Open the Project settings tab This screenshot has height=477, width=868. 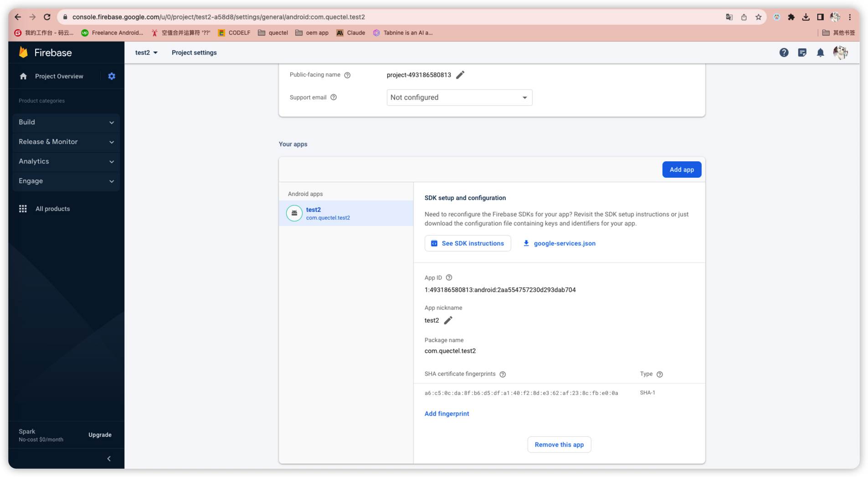pyautogui.click(x=194, y=52)
